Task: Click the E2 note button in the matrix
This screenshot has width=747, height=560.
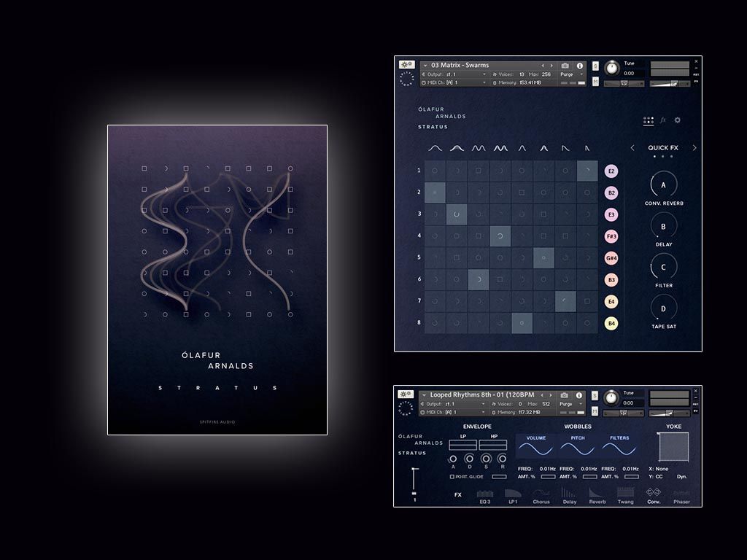Action: coord(611,171)
